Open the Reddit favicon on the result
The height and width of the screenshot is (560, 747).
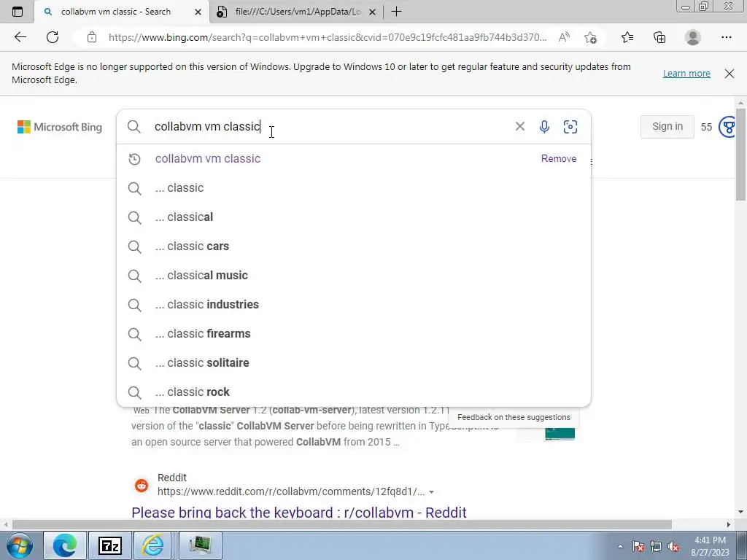coord(142,485)
